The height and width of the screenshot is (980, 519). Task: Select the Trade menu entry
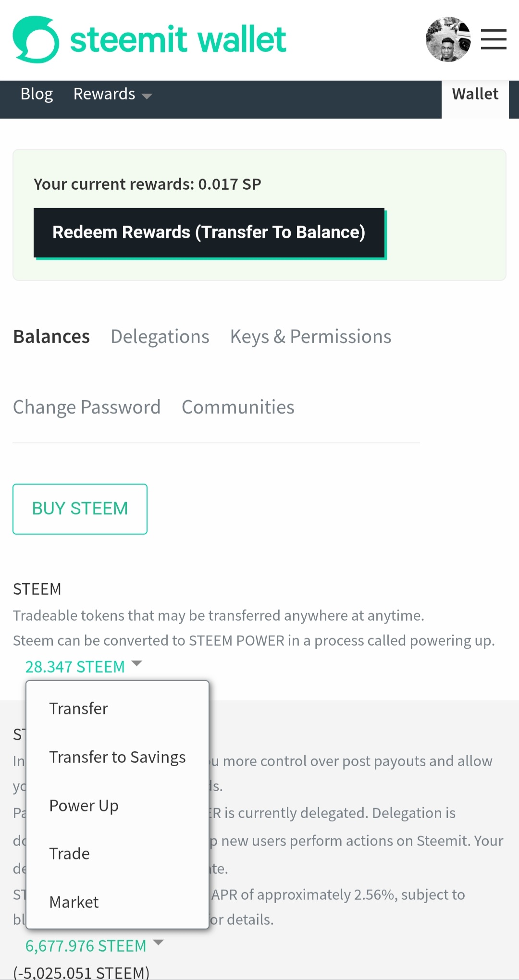pos(70,854)
